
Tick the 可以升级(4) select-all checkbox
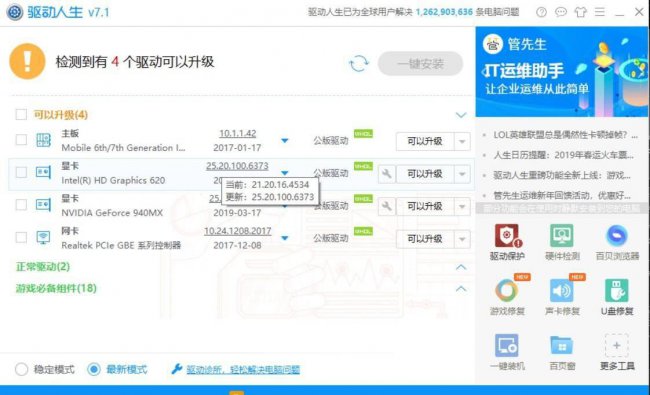coord(21,114)
